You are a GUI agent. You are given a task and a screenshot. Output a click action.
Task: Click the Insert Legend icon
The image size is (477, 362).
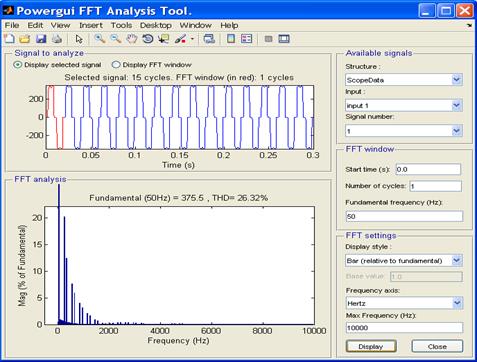coord(247,39)
